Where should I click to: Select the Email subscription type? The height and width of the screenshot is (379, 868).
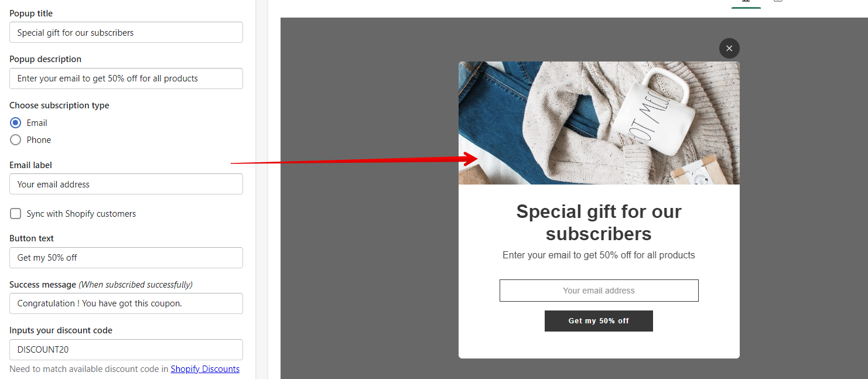tap(16, 123)
